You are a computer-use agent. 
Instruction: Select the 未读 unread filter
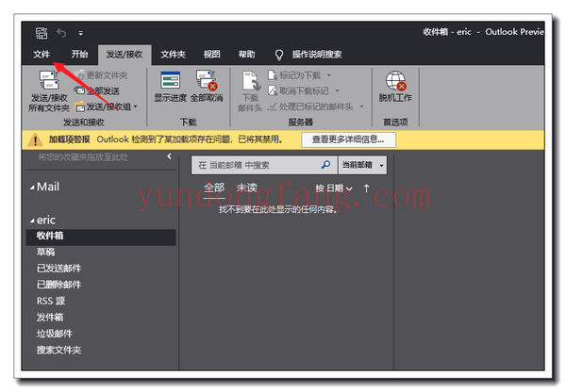(247, 188)
